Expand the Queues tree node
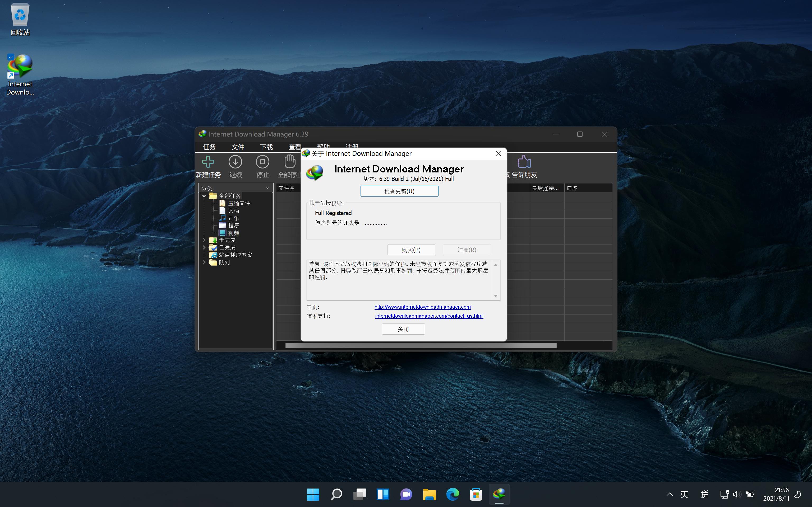 click(204, 262)
